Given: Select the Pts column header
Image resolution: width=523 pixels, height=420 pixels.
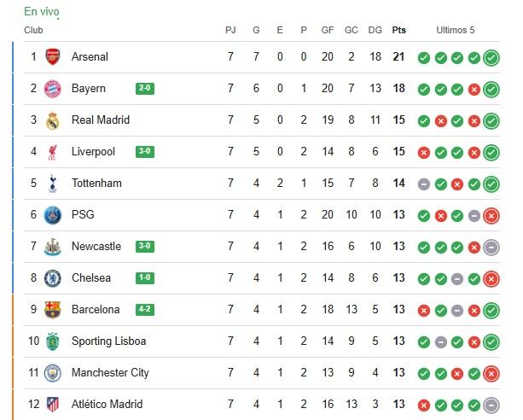Looking at the screenshot, I should point(398,30).
